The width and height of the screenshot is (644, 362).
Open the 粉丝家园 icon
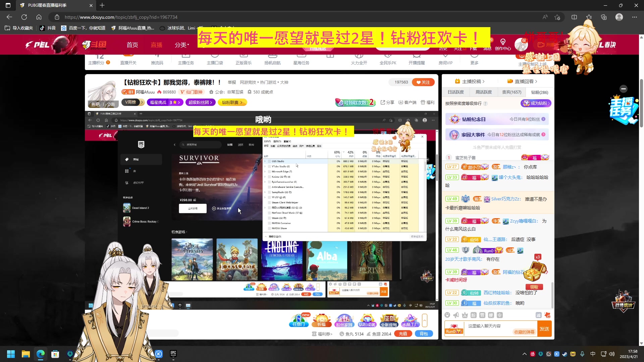[344, 320]
